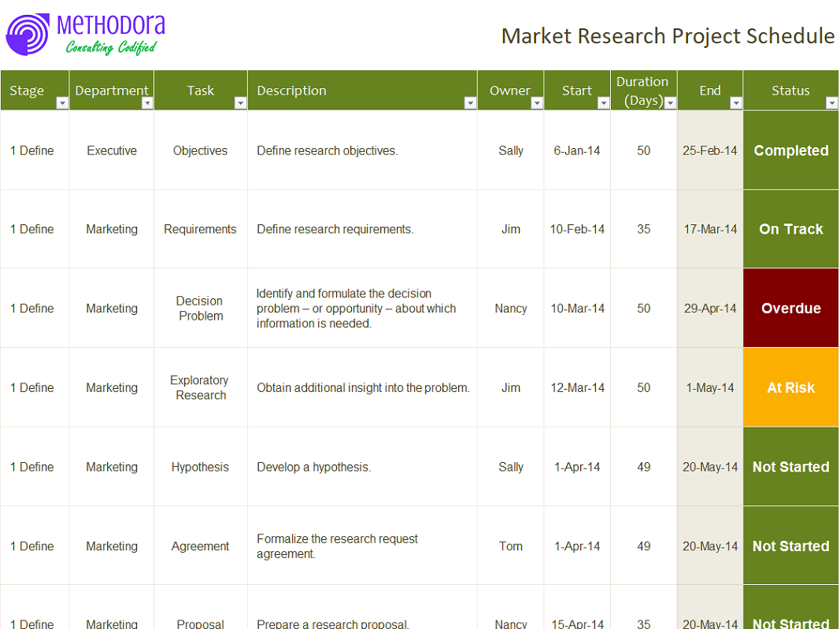
Task: Open the Start date filter dropdown
Action: click(x=603, y=103)
